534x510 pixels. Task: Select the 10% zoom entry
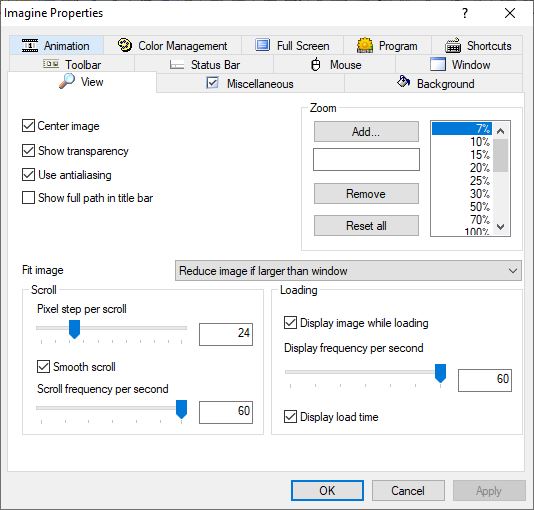tap(462, 142)
